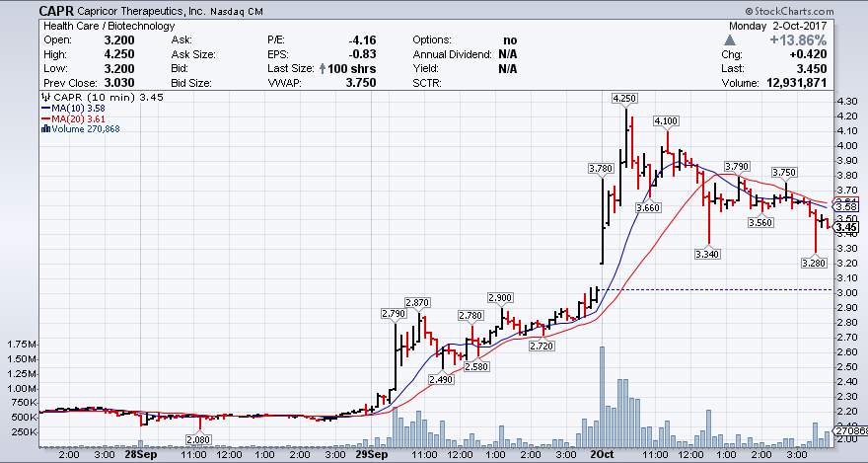Click the Last Size up-arrow icon
The image size is (868, 463).
point(323,69)
